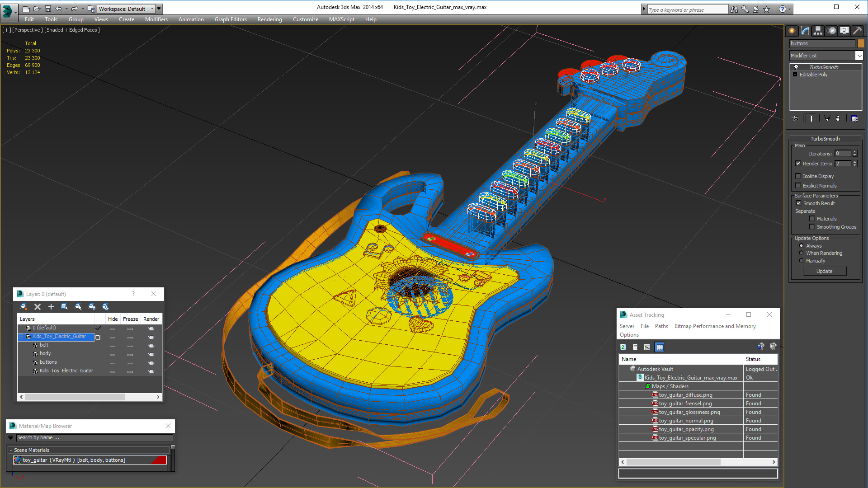The width and height of the screenshot is (868, 488).
Task: Open the Modifiers menu in the menu bar
Action: click(155, 19)
